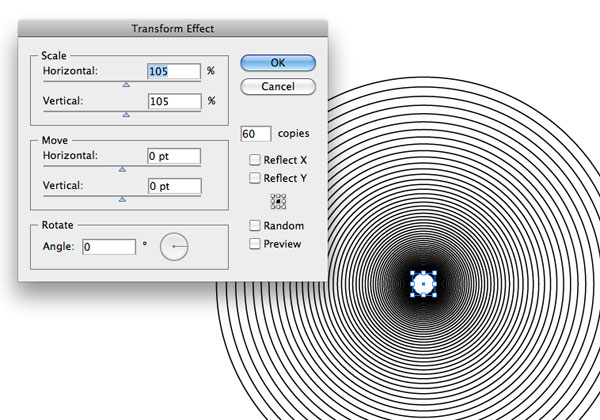Click the Move Horizontal slider handle
This screenshot has width=600, height=420.
coord(122,169)
